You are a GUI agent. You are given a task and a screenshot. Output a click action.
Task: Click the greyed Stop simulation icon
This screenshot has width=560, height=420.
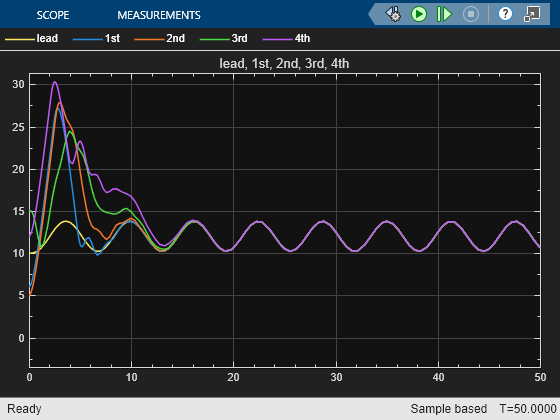[471, 14]
